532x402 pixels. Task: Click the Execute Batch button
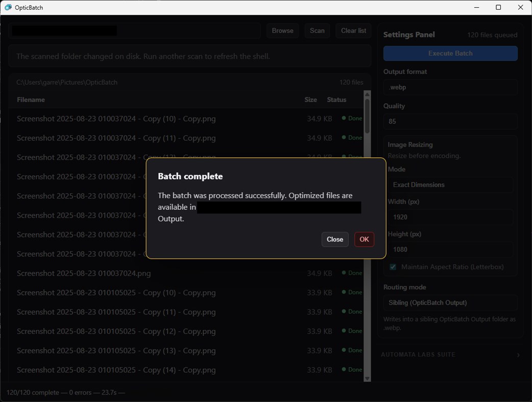click(450, 53)
